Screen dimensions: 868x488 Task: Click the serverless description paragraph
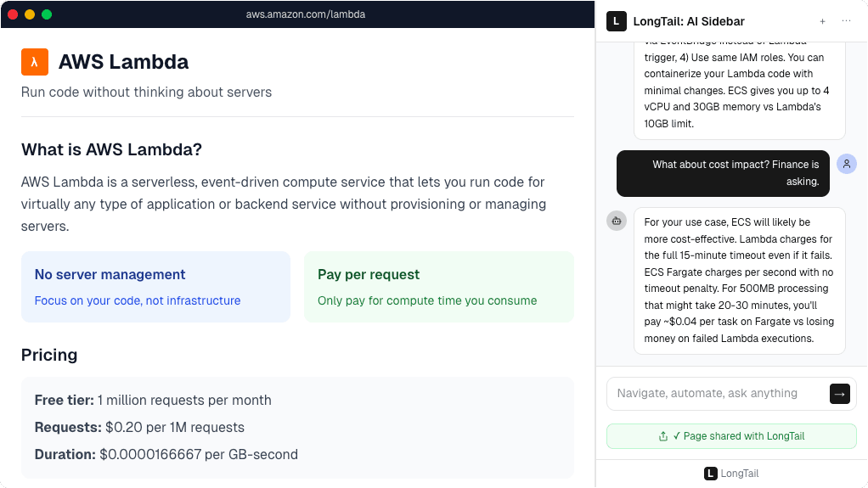(284, 205)
